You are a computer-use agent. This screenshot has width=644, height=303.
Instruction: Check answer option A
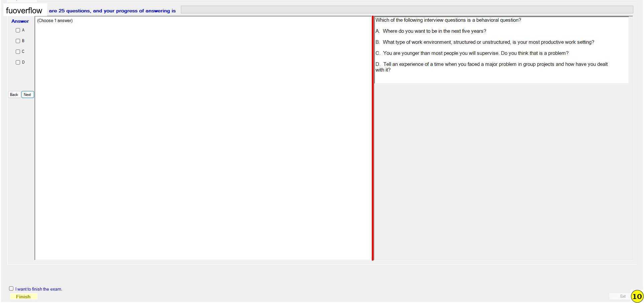[x=18, y=30]
